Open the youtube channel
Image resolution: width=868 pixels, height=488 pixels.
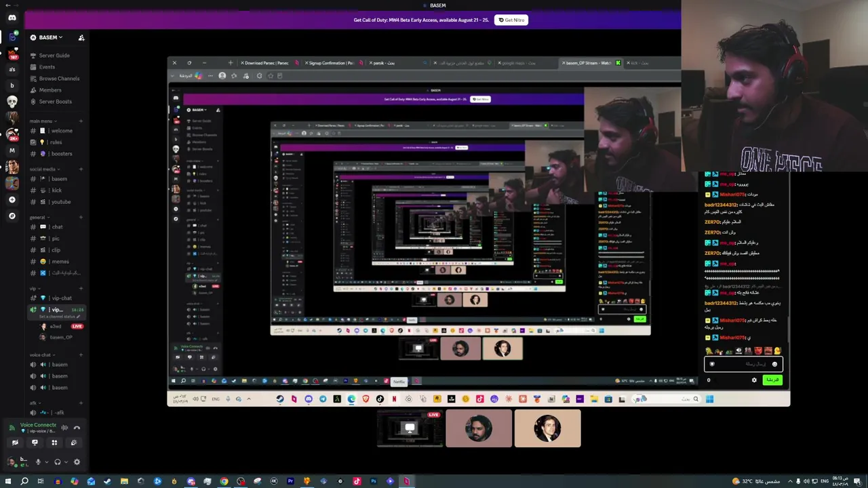pos(57,202)
